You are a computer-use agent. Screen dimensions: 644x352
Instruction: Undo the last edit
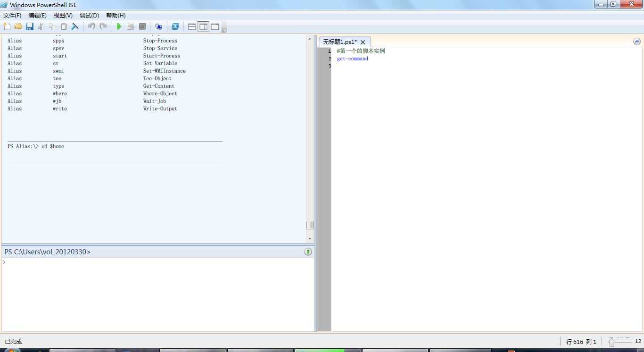pos(91,26)
